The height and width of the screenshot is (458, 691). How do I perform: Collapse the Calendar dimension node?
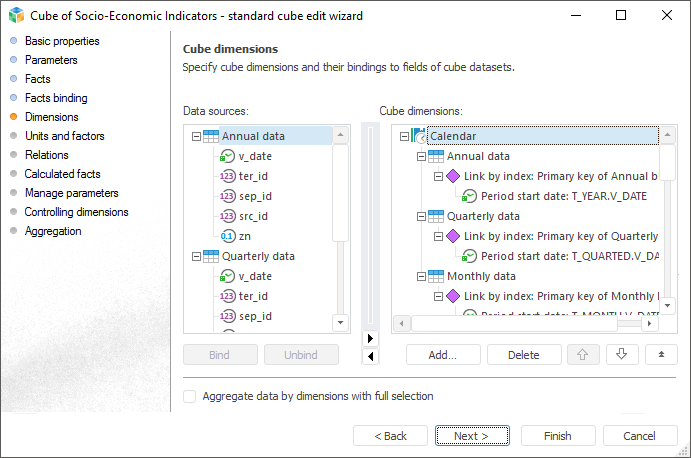pos(404,136)
